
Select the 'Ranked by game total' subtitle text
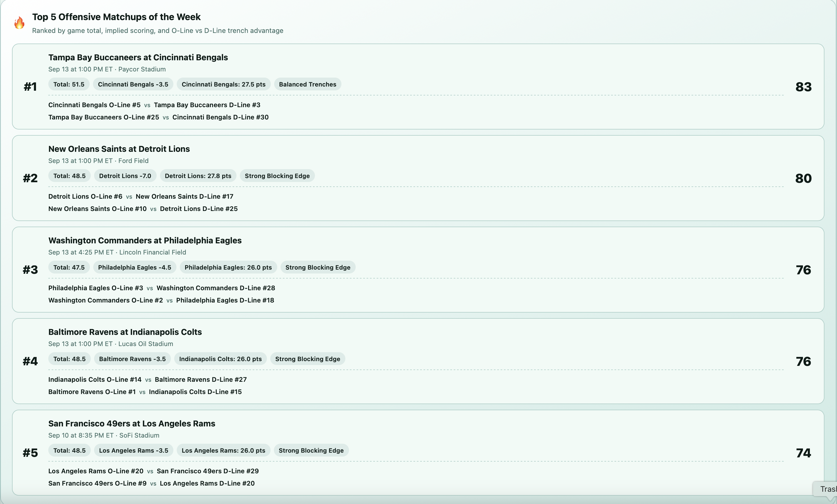point(158,31)
